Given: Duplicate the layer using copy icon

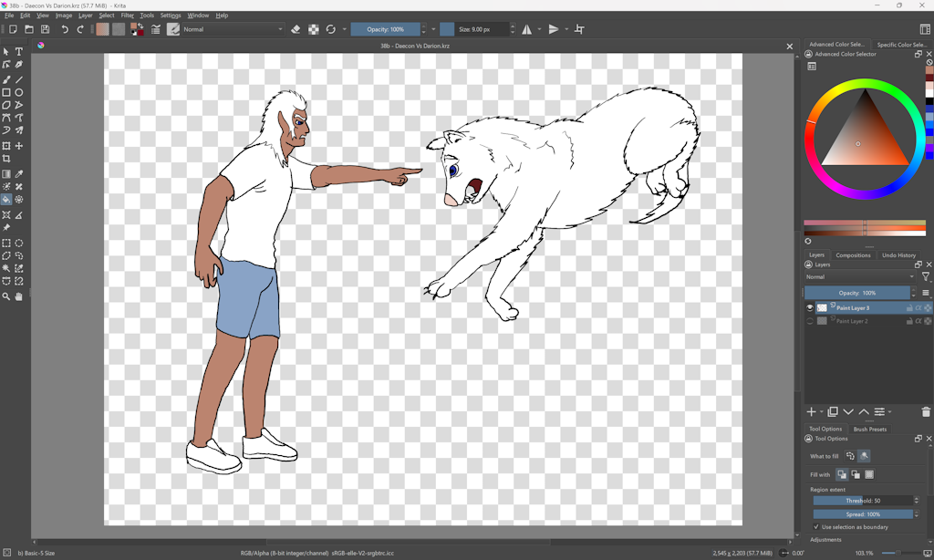Looking at the screenshot, I should pyautogui.click(x=833, y=412).
